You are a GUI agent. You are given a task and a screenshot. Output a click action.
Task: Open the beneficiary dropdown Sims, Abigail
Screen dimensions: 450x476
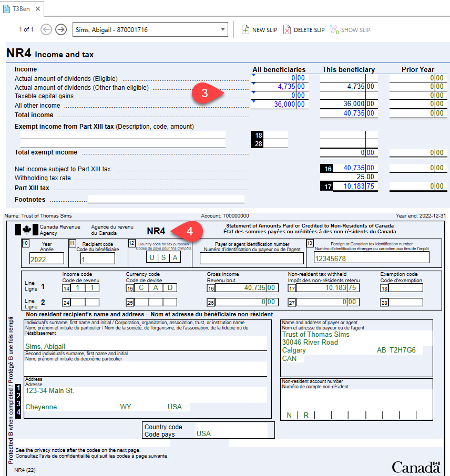pyautogui.click(x=150, y=30)
